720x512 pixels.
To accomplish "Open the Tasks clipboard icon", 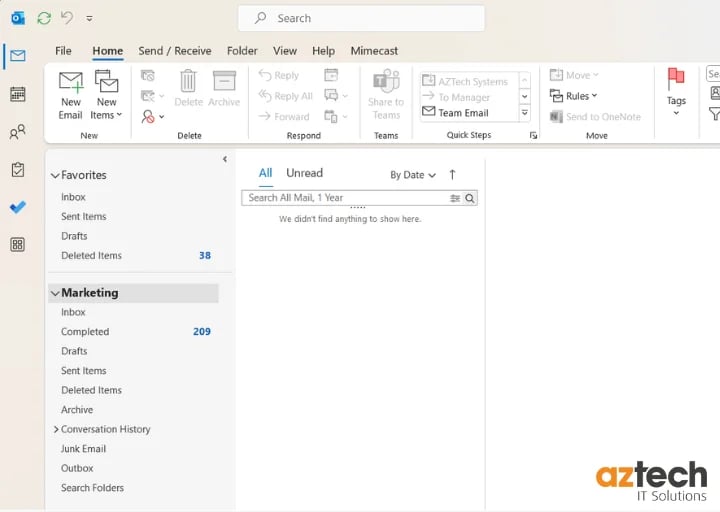I will tap(18, 169).
